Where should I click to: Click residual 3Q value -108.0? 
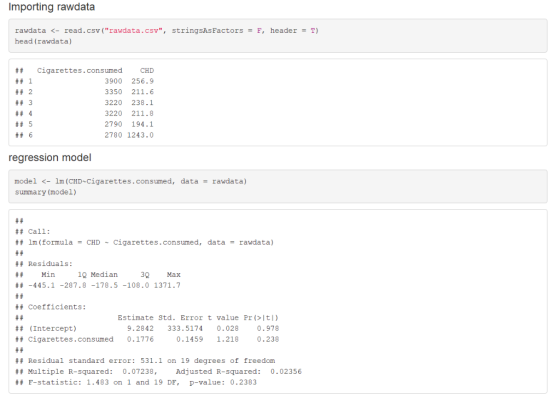[136, 285]
